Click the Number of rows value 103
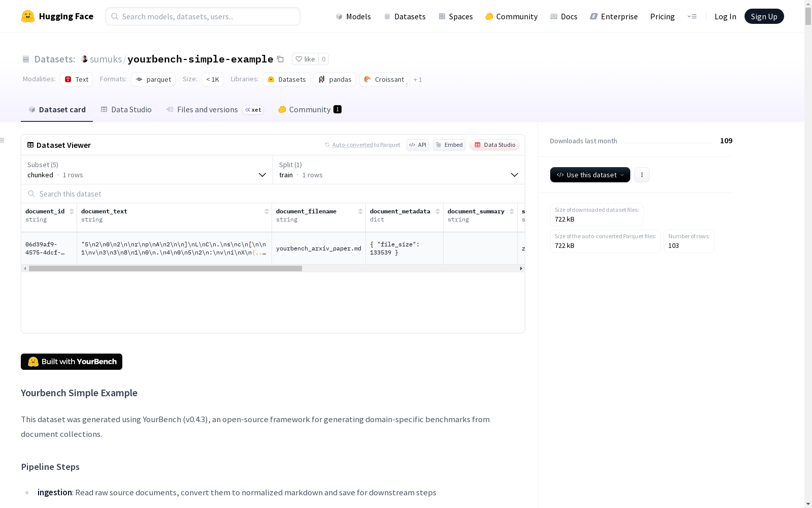This screenshot has width=812, height=508. click(673, 245)
